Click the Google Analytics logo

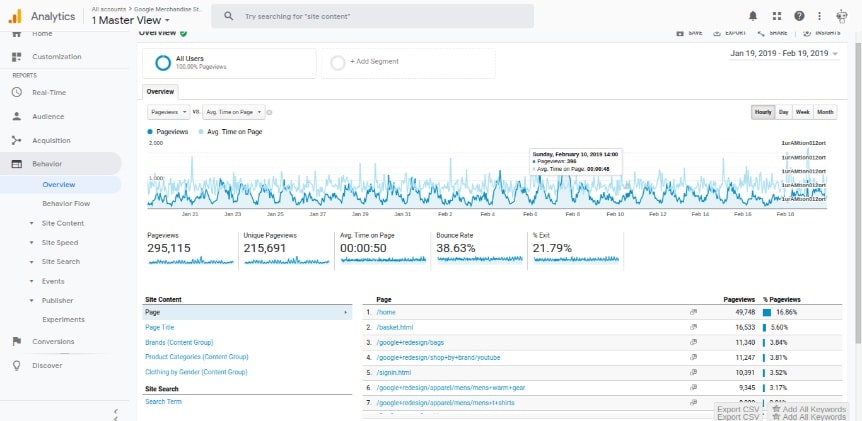(15, 16)
